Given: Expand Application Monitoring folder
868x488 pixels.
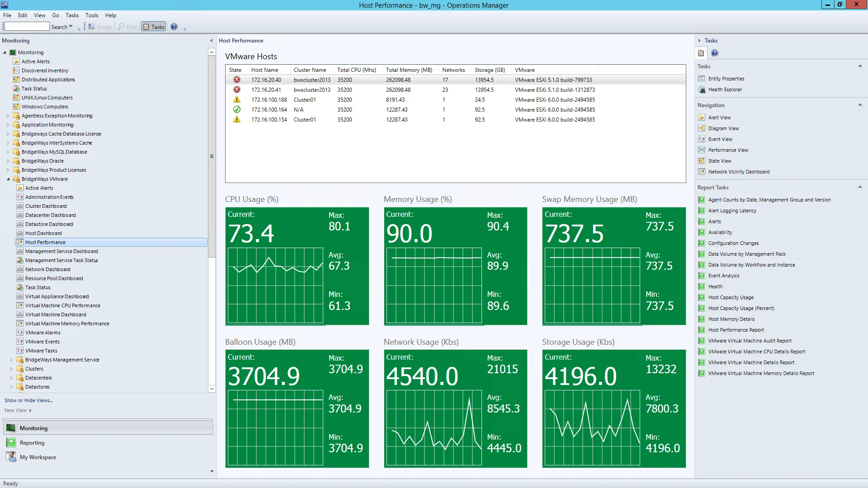Looking at the screenshot, I should coord(8,125).
